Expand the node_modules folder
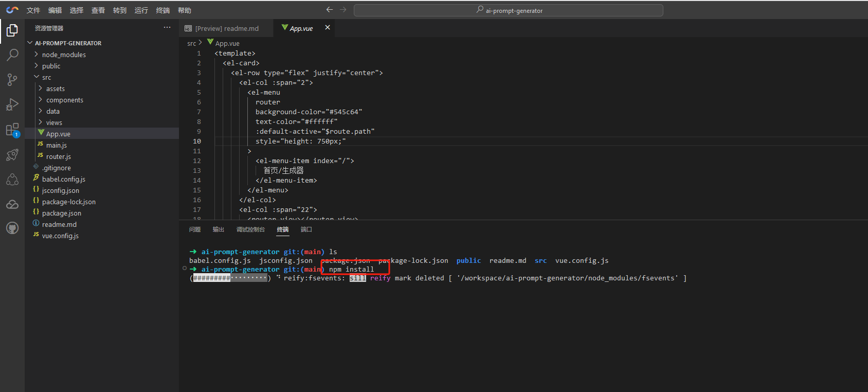868x392 pixels. click(102, 55)
